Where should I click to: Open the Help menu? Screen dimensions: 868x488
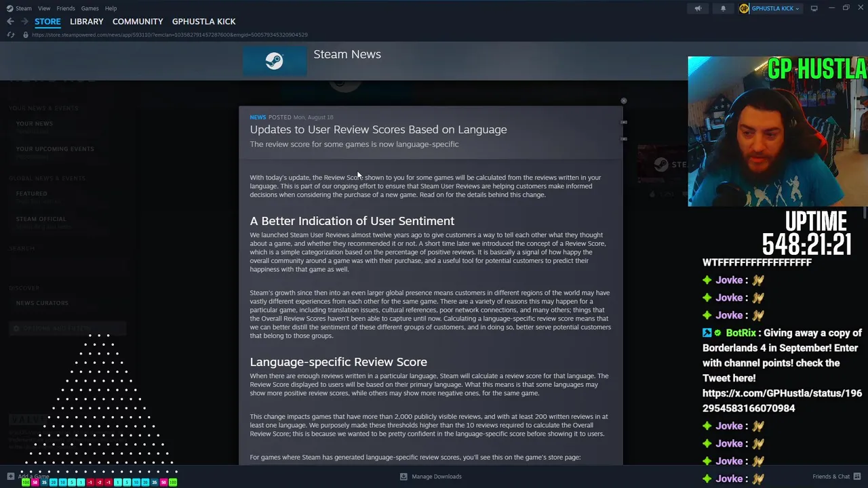click(111, 8)
